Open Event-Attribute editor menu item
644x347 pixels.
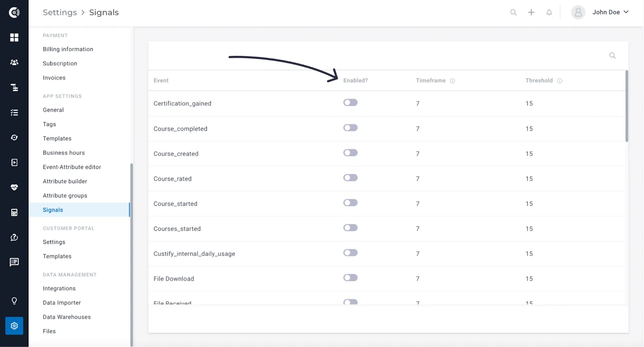(72, 167)
